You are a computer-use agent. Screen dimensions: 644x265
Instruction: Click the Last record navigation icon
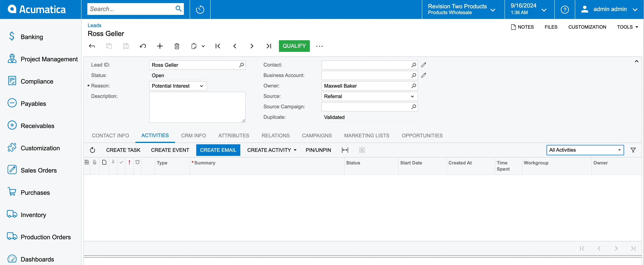pos(269,46)
